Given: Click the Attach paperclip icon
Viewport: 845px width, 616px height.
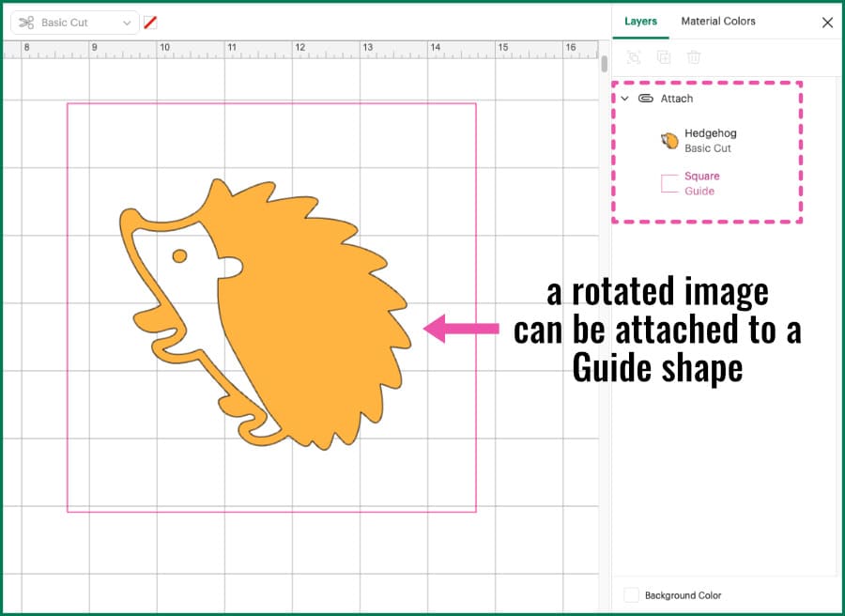Looking at the screenshot, I should coord(646,99).
